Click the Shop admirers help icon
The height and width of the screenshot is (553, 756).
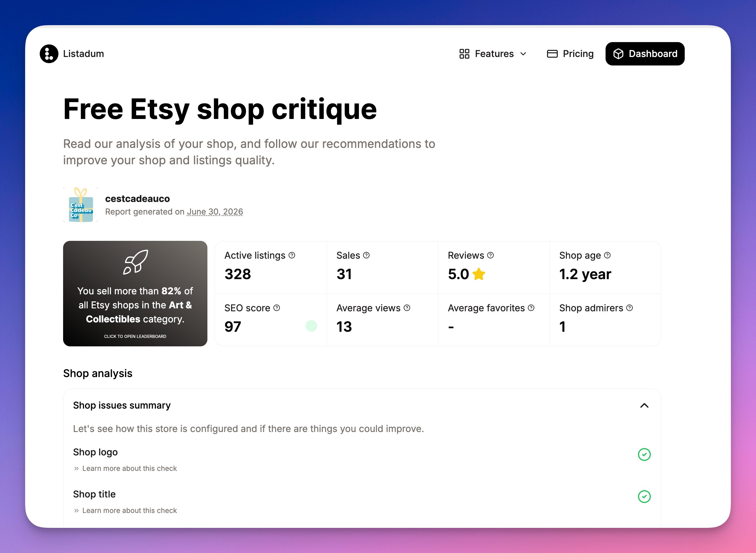(x=629, y=308)
